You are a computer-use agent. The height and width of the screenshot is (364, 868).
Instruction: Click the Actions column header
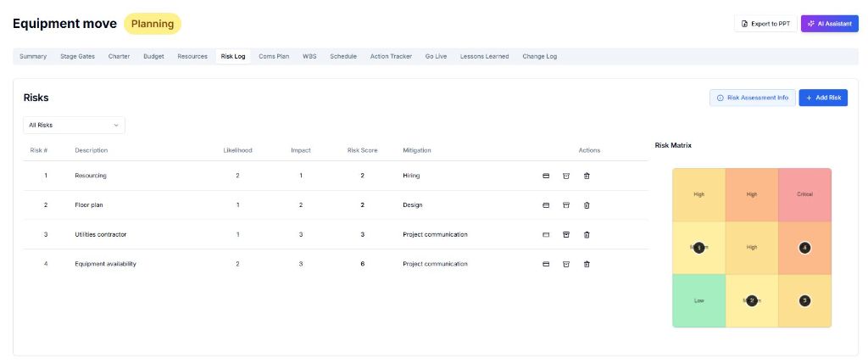coord(589,150)
